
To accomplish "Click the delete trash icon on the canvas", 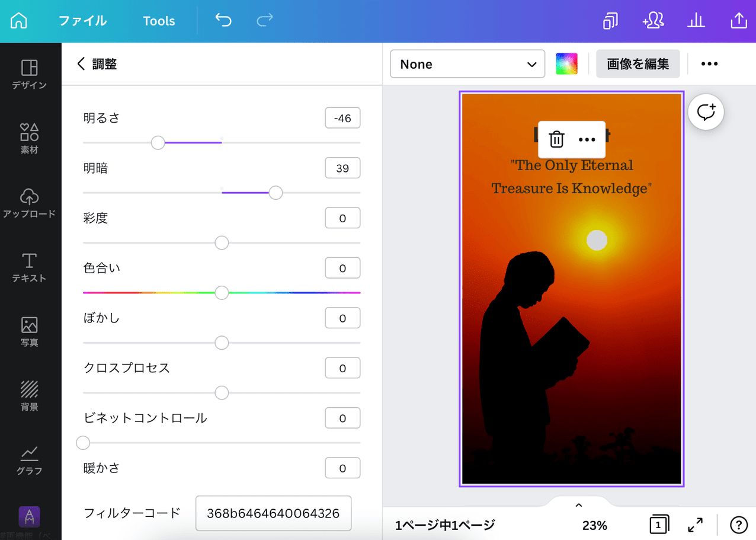I will [556, 139].
